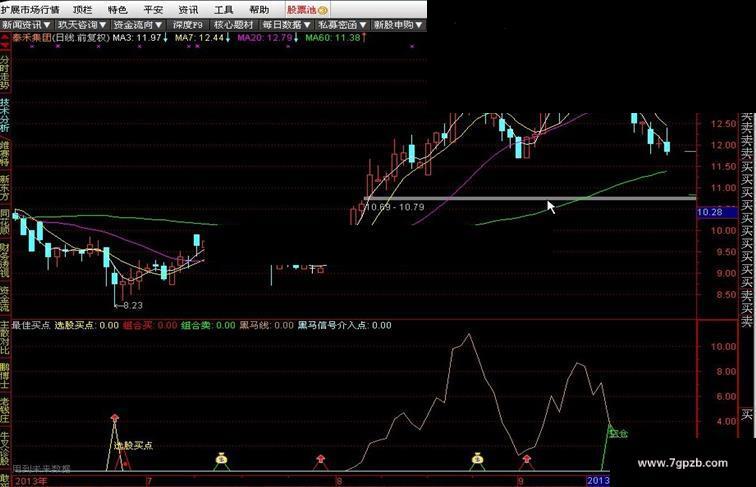Image resolution: width=756 pixels, height=487 pixels.
Task: Open the 帮助 menu
Action: [259, 9]
